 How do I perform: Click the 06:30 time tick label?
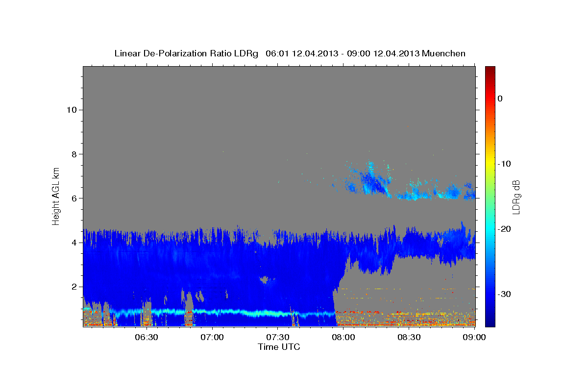[147, 338]
